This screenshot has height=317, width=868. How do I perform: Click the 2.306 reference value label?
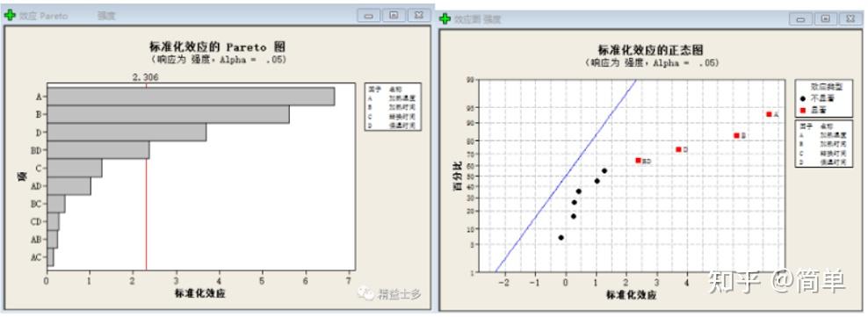(x=146, y=77)
